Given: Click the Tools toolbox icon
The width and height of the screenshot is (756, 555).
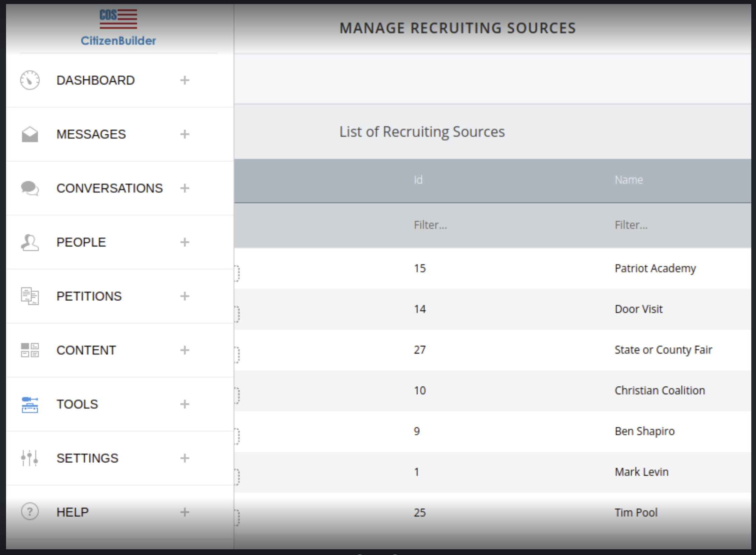Looking at the screenshot, I should click(x=30, y=404).
